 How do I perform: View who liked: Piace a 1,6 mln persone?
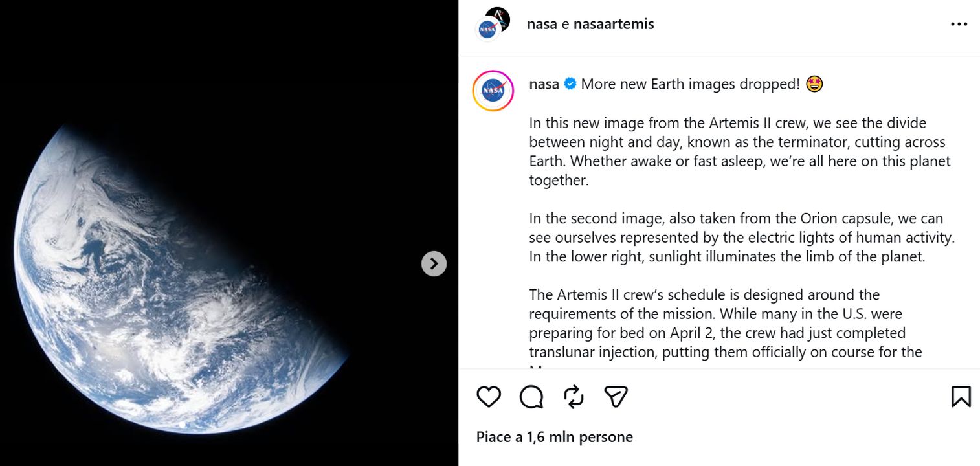[554, 437]
